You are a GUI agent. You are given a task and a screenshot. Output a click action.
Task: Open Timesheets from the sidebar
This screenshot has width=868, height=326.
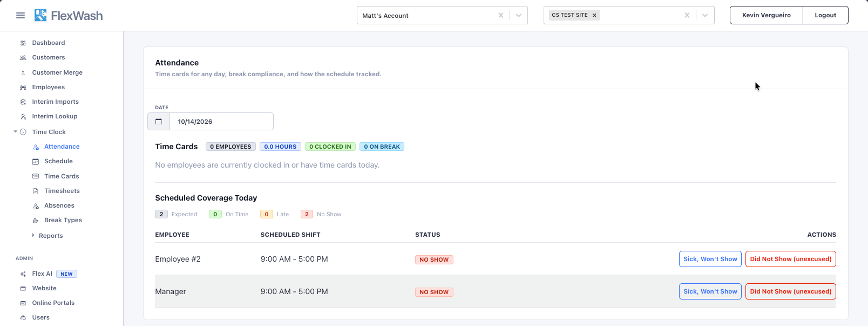point(62,191)
